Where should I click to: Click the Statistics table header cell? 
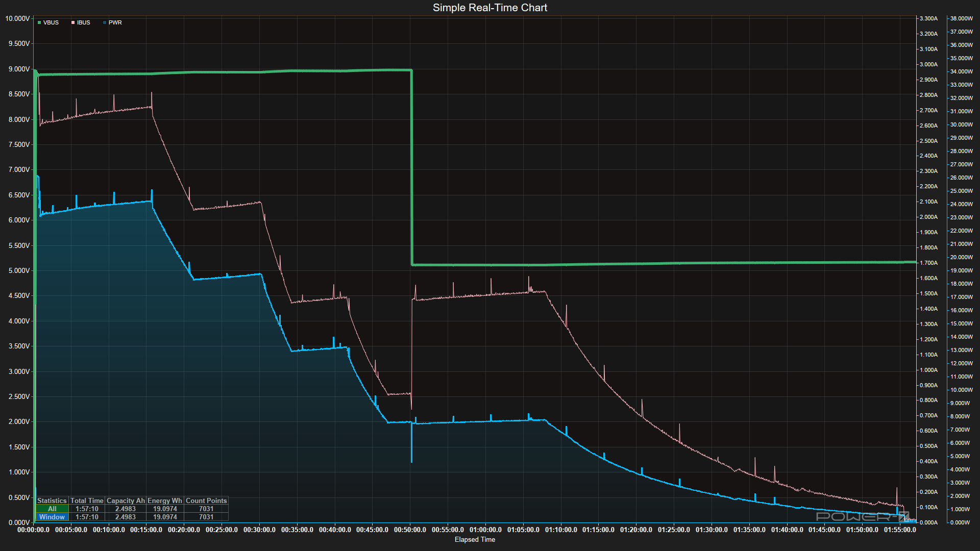[x=52, y=500]
